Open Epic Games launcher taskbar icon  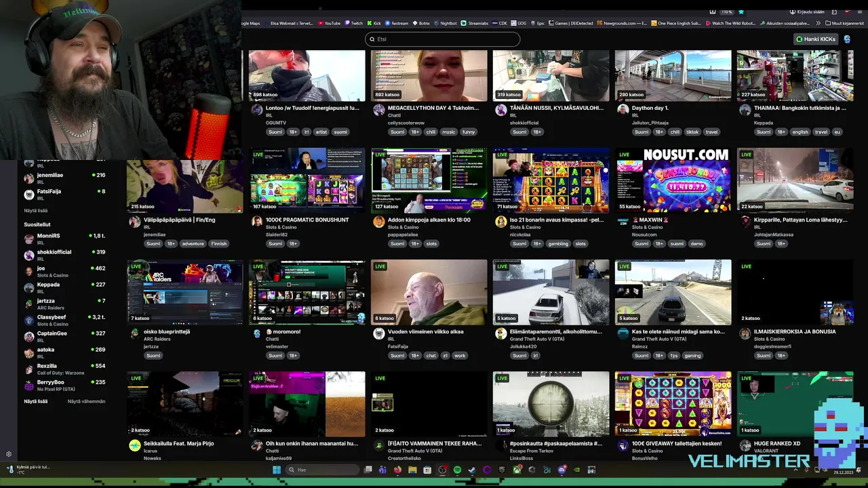click(x=502, y=470)
